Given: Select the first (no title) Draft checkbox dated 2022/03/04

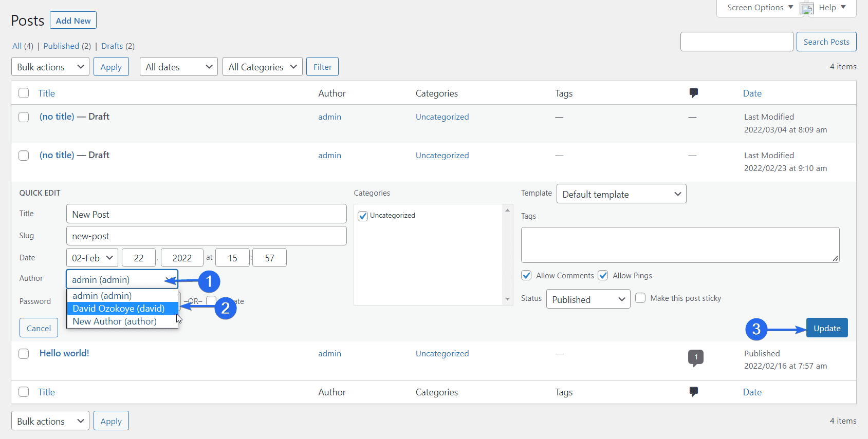Looking at the screenshot, I should click(x=24, y=117).
